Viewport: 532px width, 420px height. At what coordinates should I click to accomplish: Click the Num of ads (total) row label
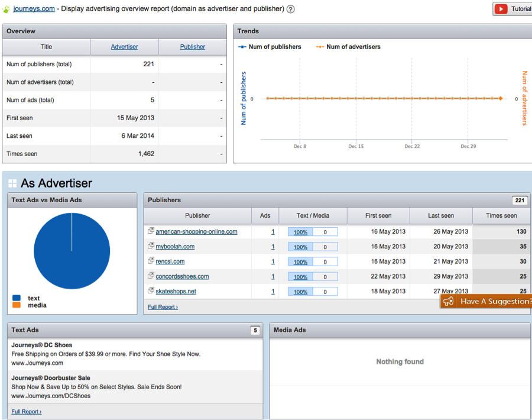[30, 100]
